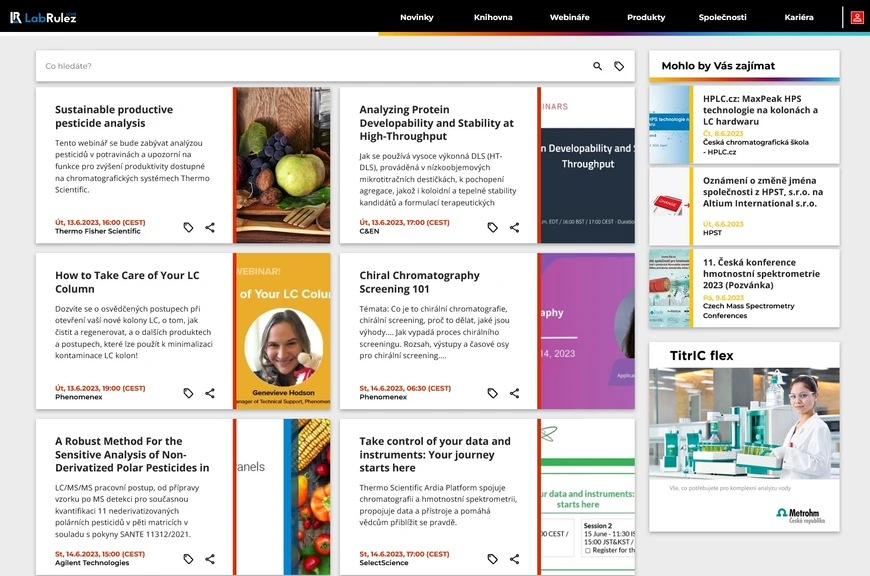Click 'Phenomenex' under LC Column card
This screenshot has height=576, width=870.
tap(79, 397)
